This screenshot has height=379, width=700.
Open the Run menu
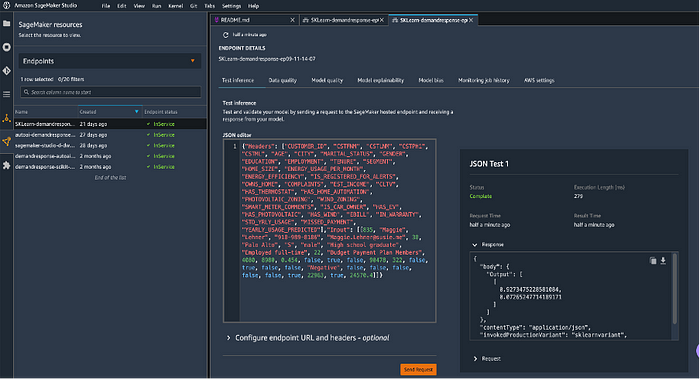(156, 6)
